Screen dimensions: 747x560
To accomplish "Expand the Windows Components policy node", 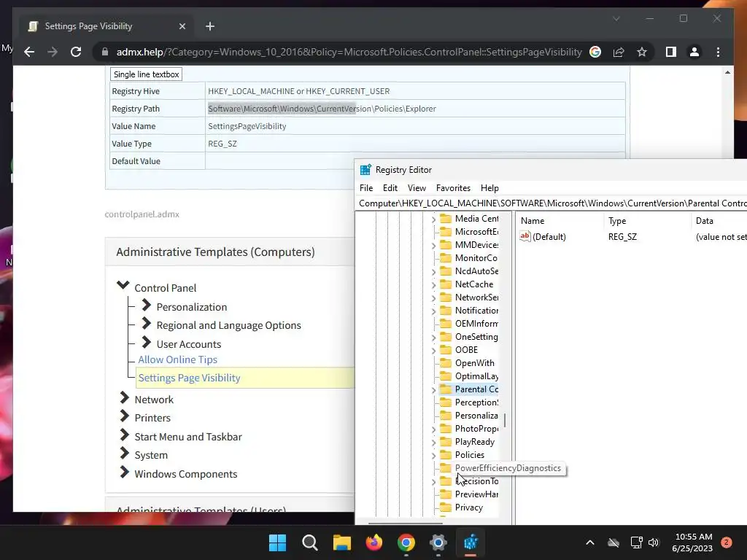I will click(124, 472).
